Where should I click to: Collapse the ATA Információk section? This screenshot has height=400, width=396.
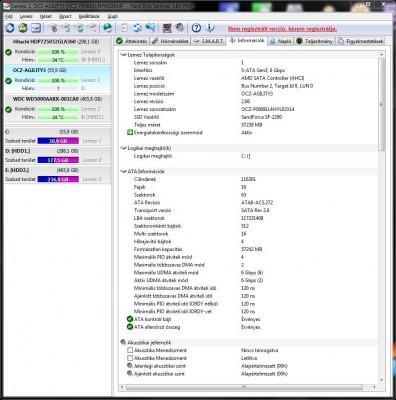123,171
